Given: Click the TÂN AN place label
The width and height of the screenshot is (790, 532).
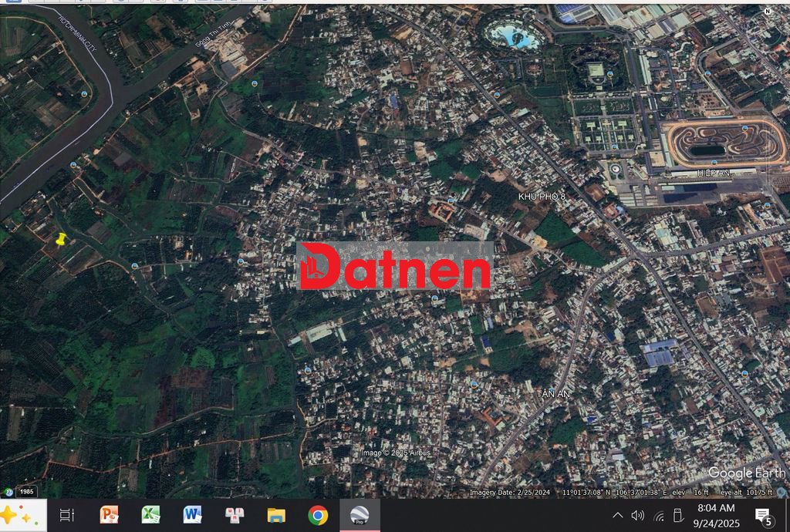Looking at the screenshot, I should click(x=554, y=394).
